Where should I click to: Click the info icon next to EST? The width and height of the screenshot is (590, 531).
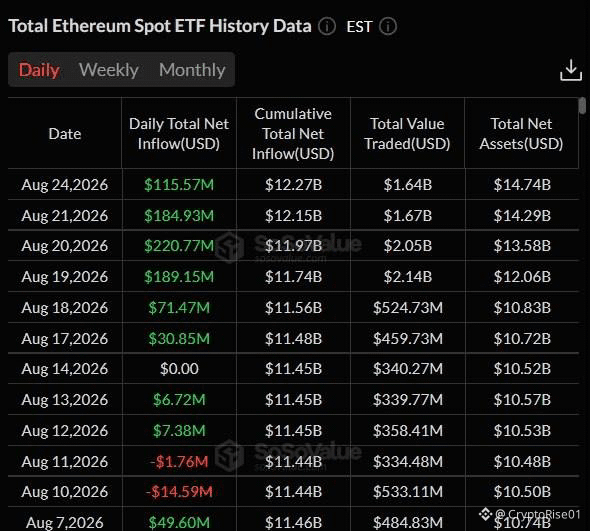pyautogui.click(x=388, y=27)
